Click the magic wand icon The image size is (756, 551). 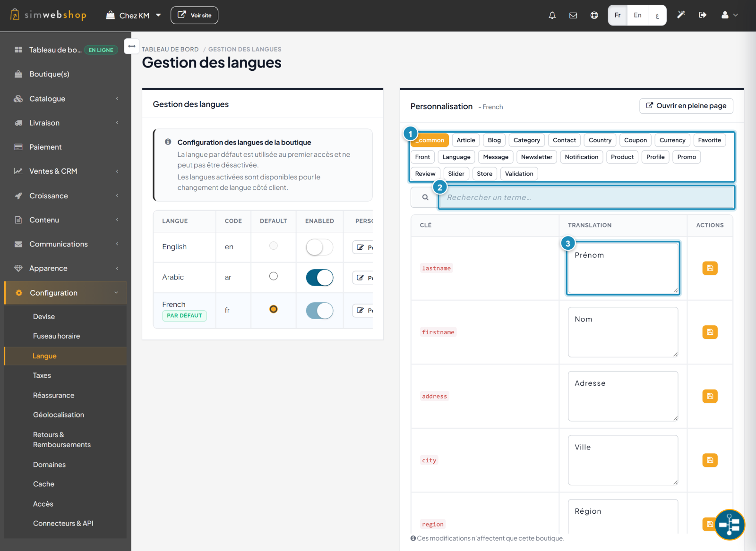click(x=681, y=15)
